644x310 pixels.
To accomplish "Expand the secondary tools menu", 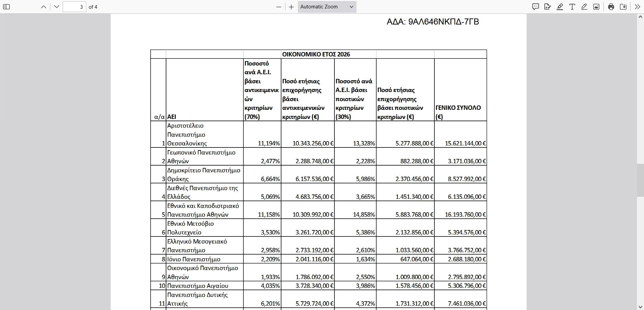I will coord(637,7).
